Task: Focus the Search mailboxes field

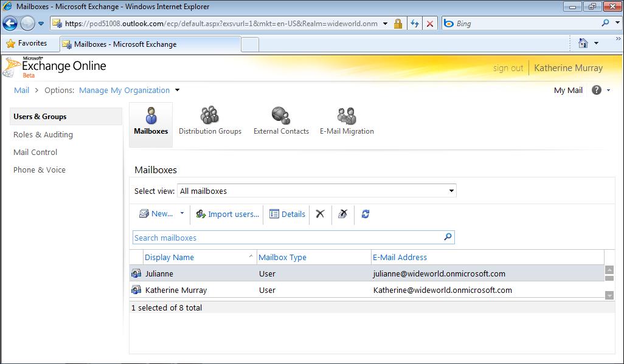Action: (x=293, y=238)
